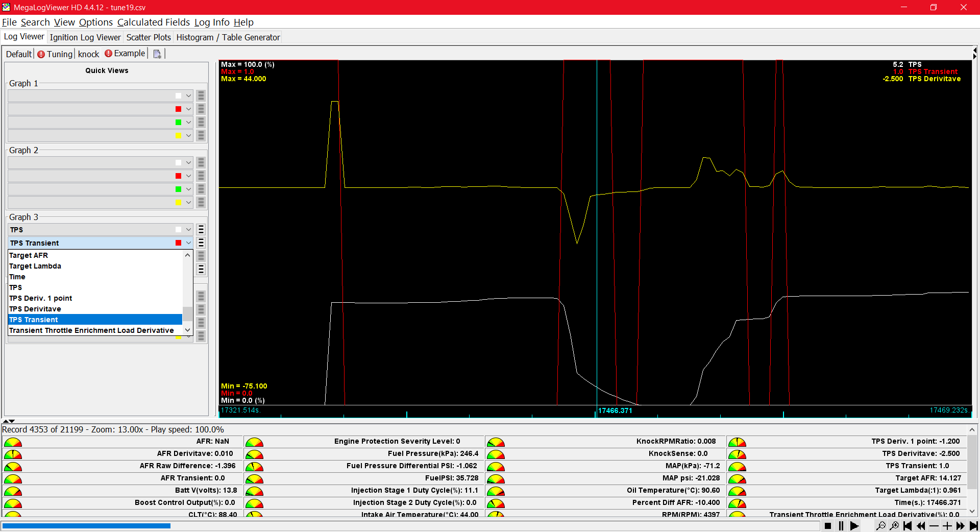Start log playback with play button
The height and width of the screenshot is (532, 980).
pos(854,526)
